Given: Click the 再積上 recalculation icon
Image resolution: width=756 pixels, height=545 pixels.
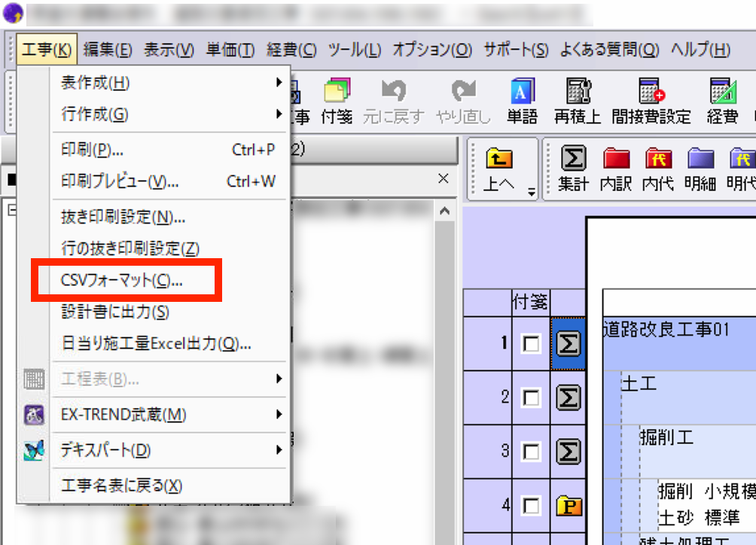Looking at the screenshot, I should click(x=577, y=101).
